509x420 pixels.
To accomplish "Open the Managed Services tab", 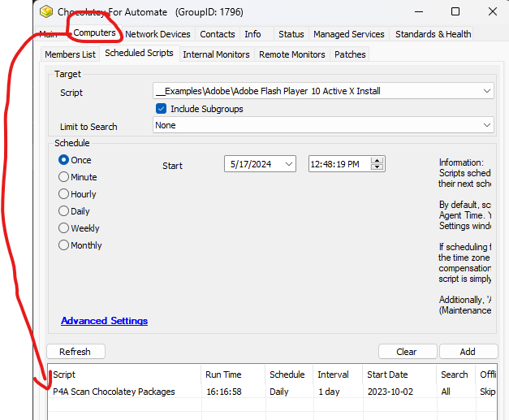I will click(348, 34).
